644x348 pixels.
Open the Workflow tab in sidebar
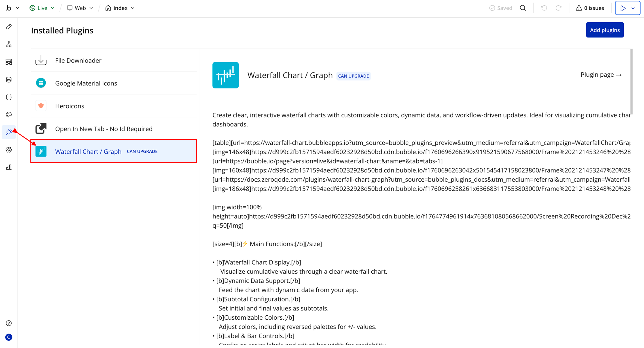click(9, 44)
